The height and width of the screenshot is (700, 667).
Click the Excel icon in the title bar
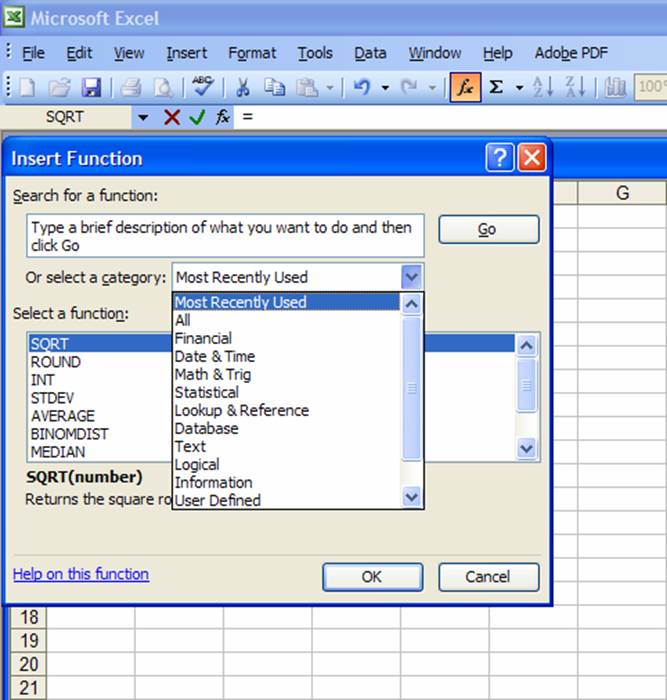coord(13,18)
